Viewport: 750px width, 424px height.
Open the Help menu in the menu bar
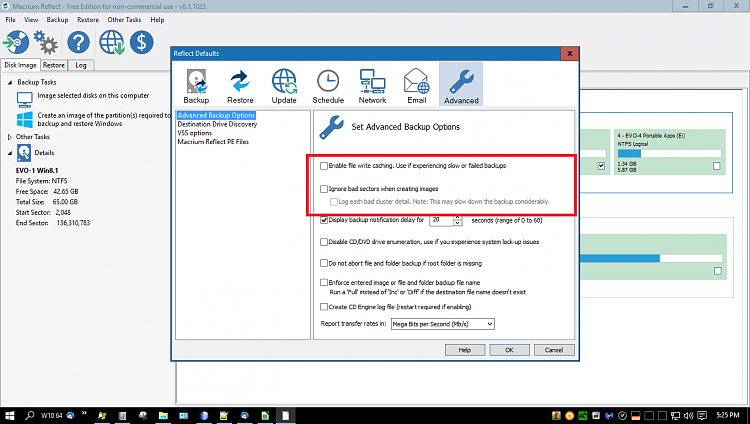[x=157, y=20]
